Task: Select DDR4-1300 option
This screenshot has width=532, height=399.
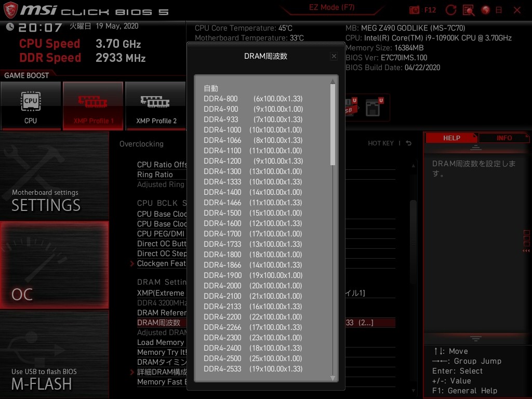Action: tap(253, 171)
